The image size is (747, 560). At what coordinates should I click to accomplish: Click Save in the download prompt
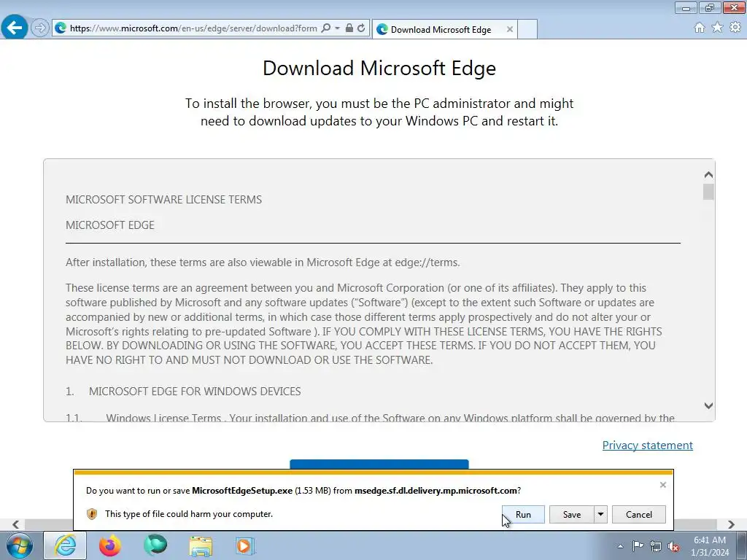click(x=572, y=514)
